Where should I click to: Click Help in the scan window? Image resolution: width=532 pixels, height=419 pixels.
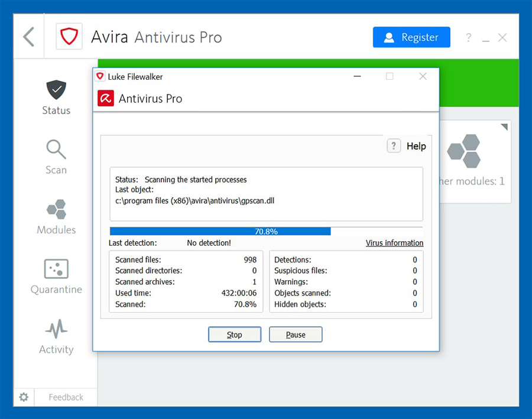click(406, 146)
